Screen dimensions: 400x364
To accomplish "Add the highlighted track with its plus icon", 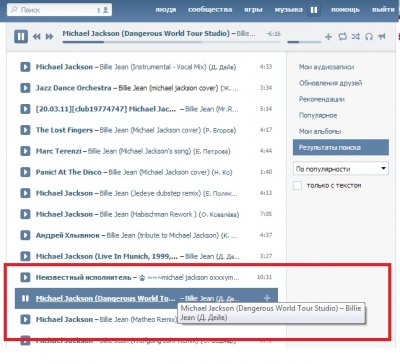I will (267, 298).
